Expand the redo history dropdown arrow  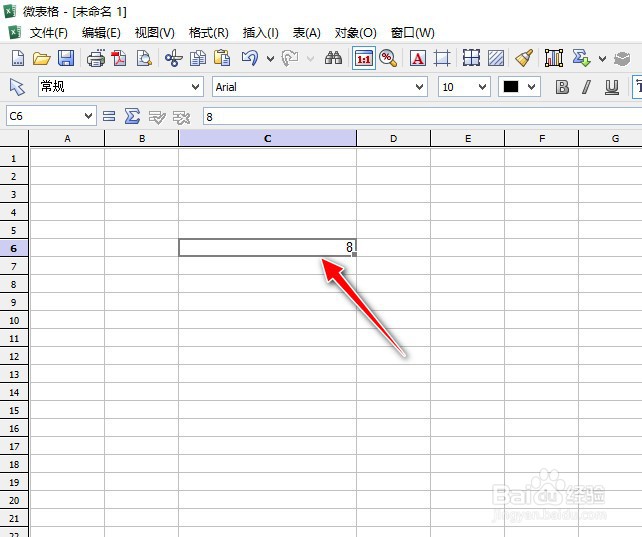point(310,59)
